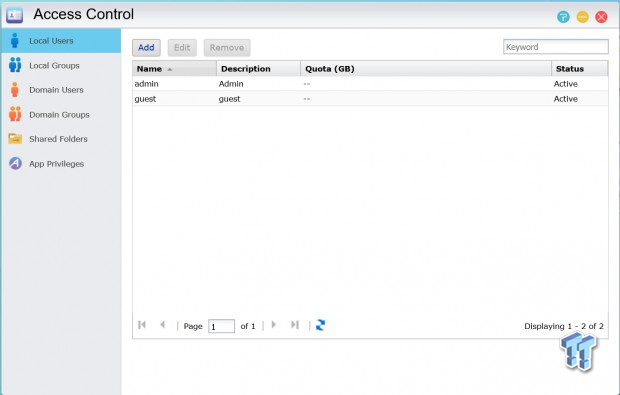Refresh the user list

pos(320,325)
